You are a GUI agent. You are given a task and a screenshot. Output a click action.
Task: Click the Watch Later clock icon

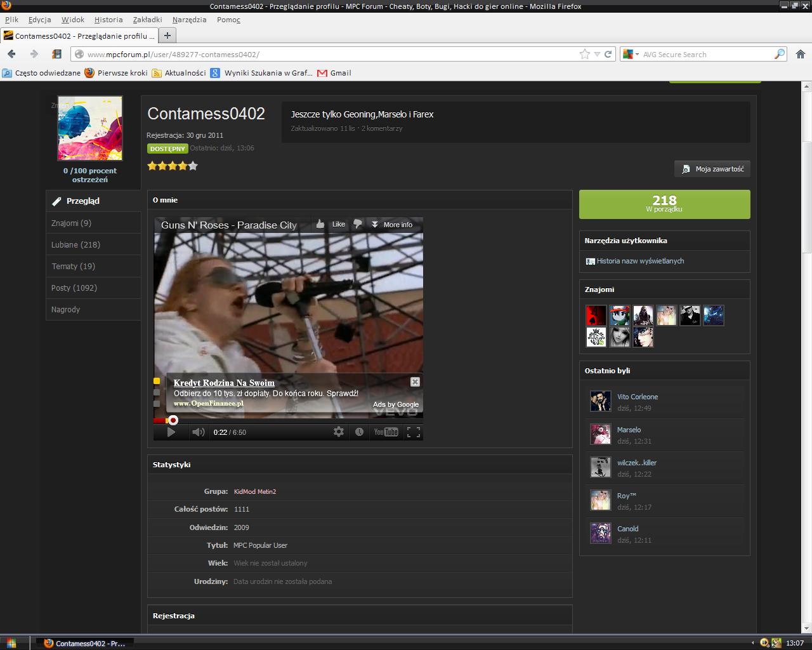pyautogui.click(x=359, y=432)
